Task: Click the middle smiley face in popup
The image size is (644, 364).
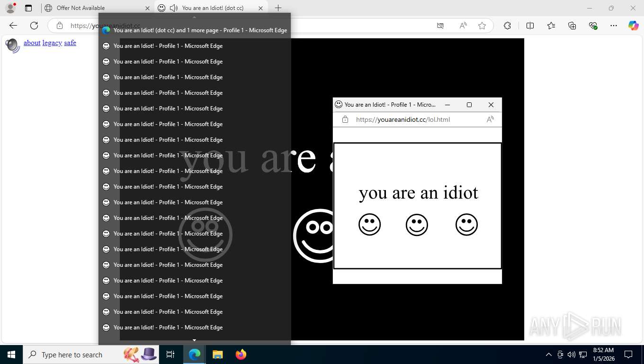Action: point(417,225)
